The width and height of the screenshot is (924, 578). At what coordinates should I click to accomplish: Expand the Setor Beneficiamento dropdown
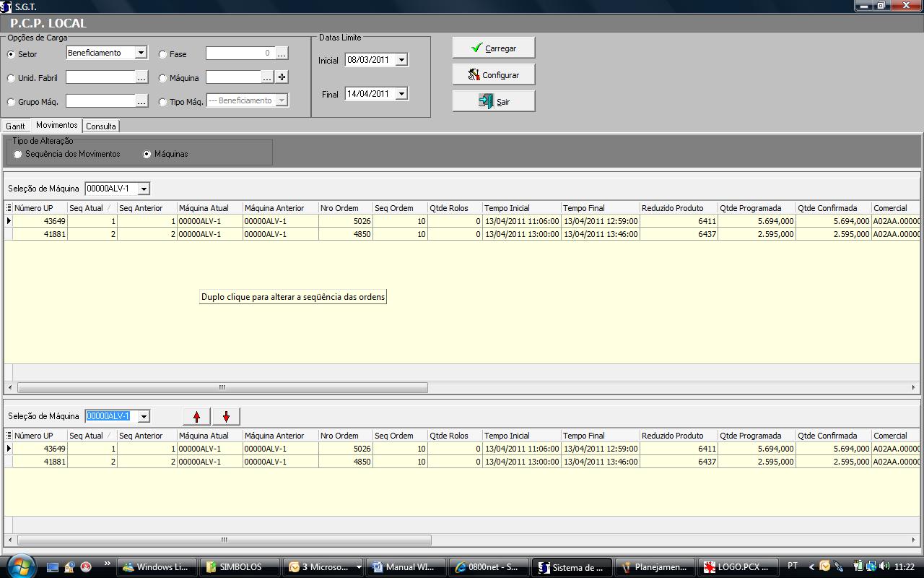141,53
